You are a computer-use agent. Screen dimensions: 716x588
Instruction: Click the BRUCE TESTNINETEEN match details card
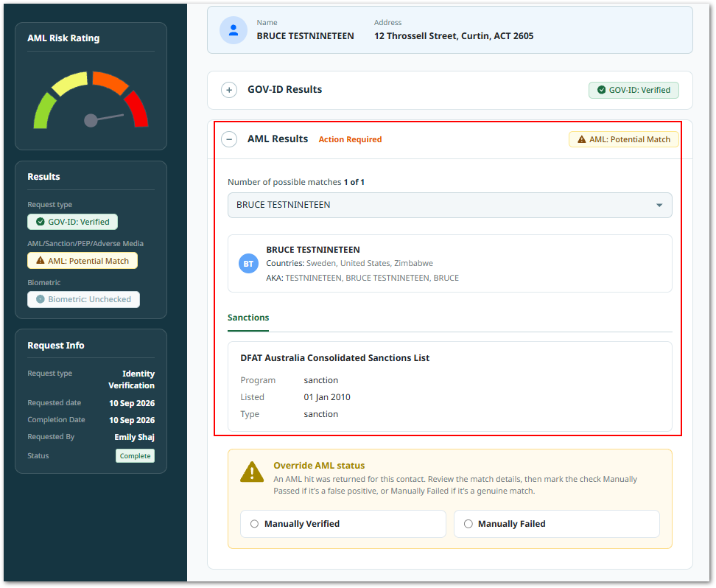point(450,264)
